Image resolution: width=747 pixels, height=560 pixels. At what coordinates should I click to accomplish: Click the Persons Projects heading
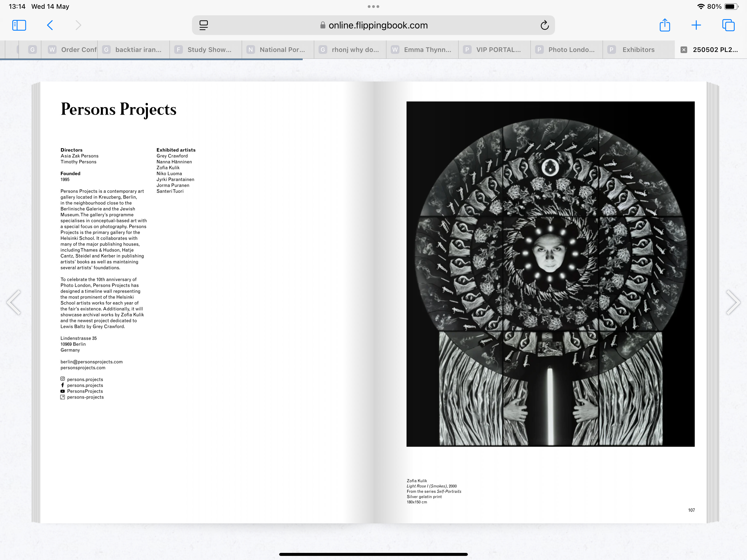[119, 109]
